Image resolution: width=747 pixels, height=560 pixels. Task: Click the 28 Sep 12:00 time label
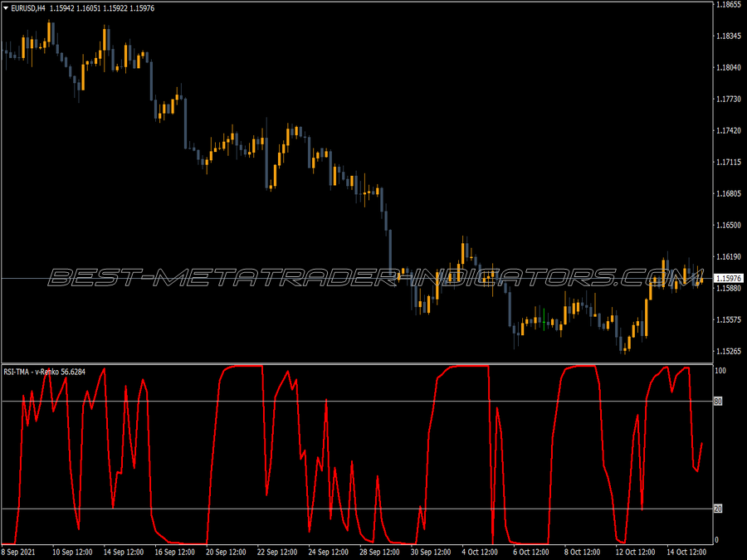click(379, 553)
